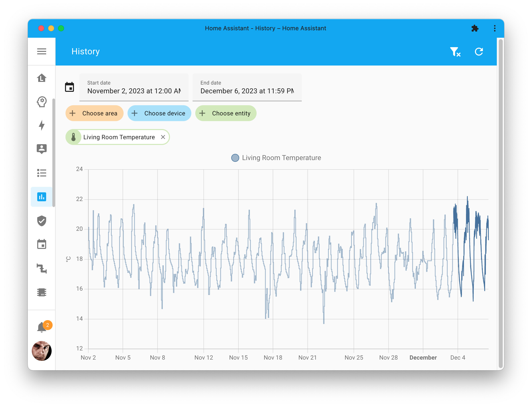Viewport: 532px width, 407px height.
Task: Open the ESPHome chip icon
Action: [42, 292]
